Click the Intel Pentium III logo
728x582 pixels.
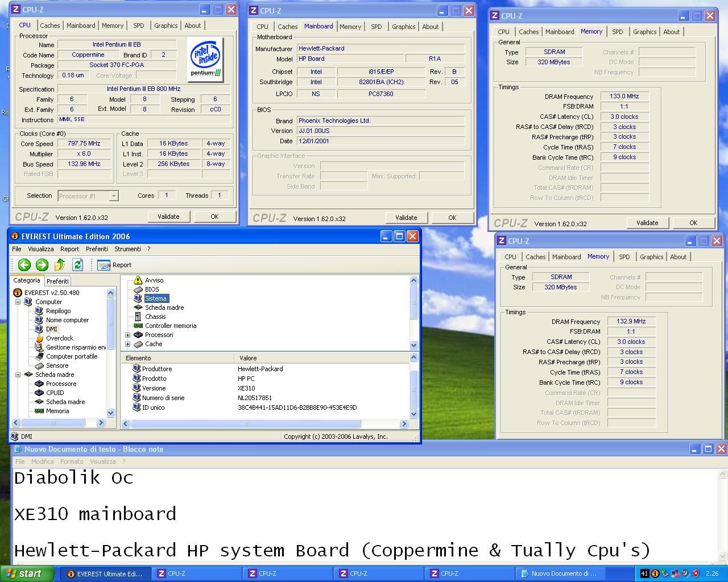point(205,60)
